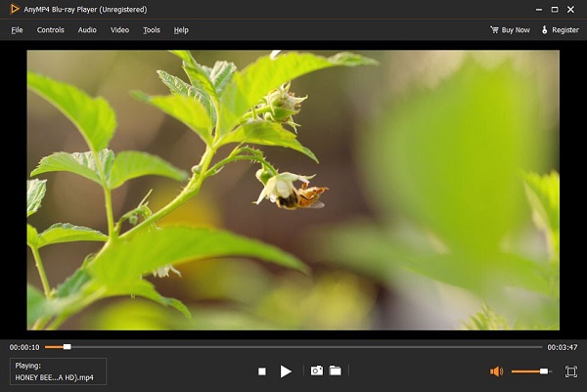Screen dimensions: 587x392
Task: Stop the video playback
Action: point(261,371)
